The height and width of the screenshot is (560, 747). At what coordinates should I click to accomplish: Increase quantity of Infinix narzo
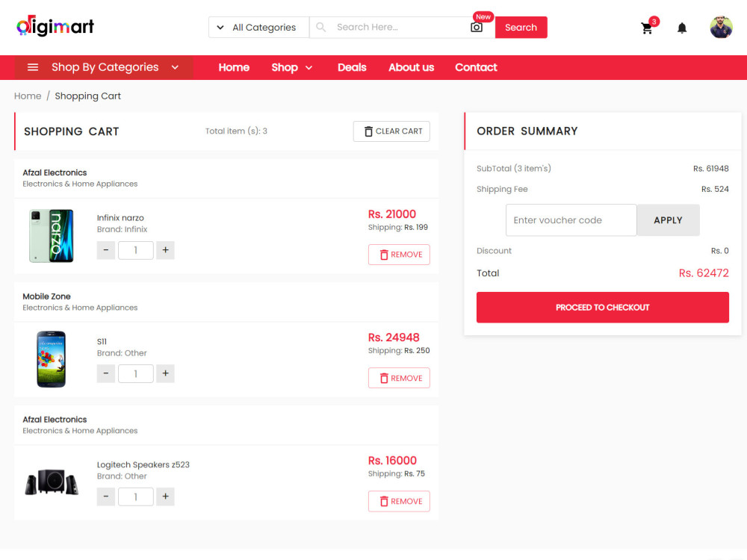(x=165, y=250)
